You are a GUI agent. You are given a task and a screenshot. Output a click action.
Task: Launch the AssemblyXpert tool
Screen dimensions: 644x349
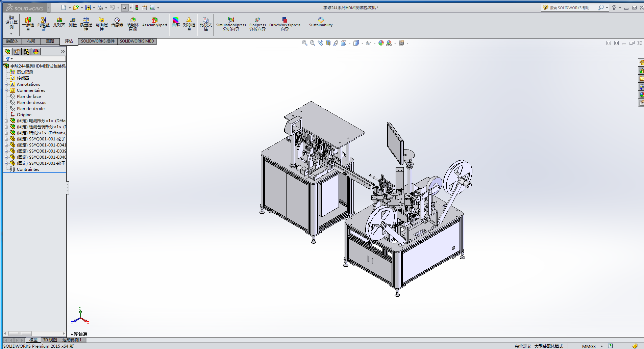click(x=154, y=22)
